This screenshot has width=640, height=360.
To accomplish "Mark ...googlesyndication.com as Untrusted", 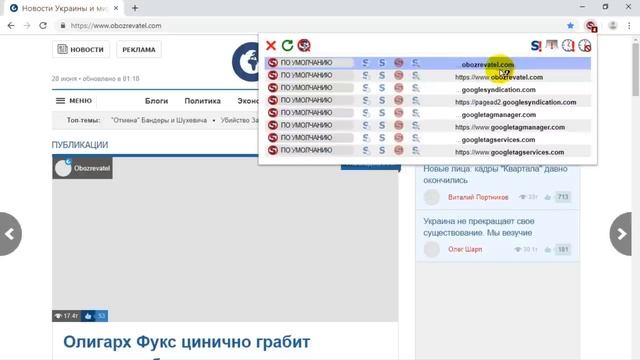I will (399, 88).
